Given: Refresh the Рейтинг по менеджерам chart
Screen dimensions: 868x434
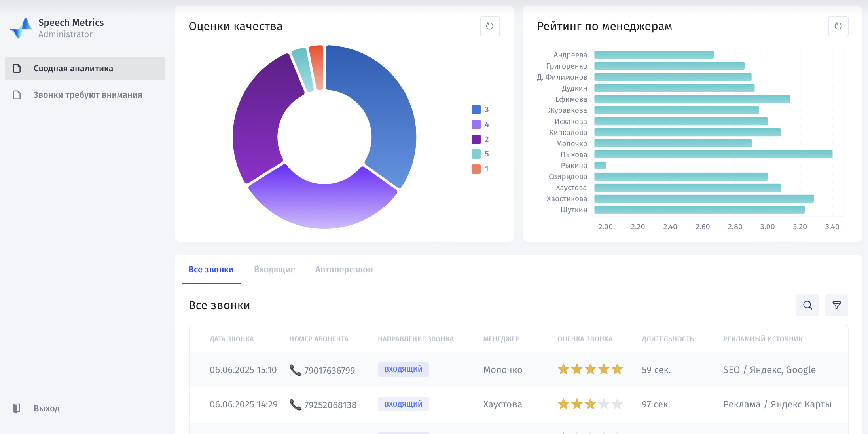Looking at the screenshot, I should [838, 26].
